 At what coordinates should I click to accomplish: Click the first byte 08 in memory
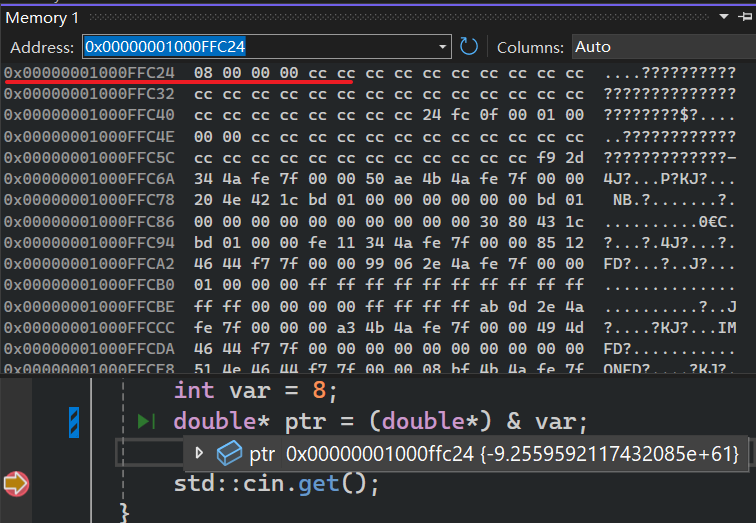tap(204, 74)
